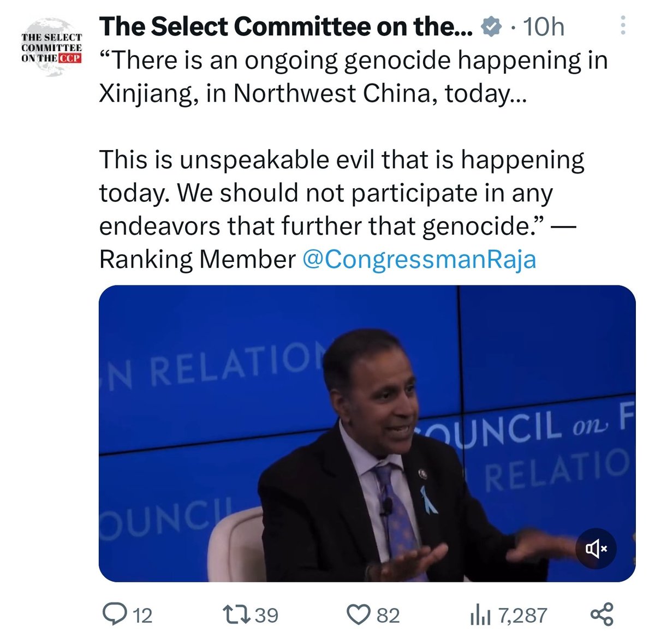Image resolution: width=655 pixels, height=644 pixels.
Task: Like the tweet with the heart icon
Action: [359, 615]
